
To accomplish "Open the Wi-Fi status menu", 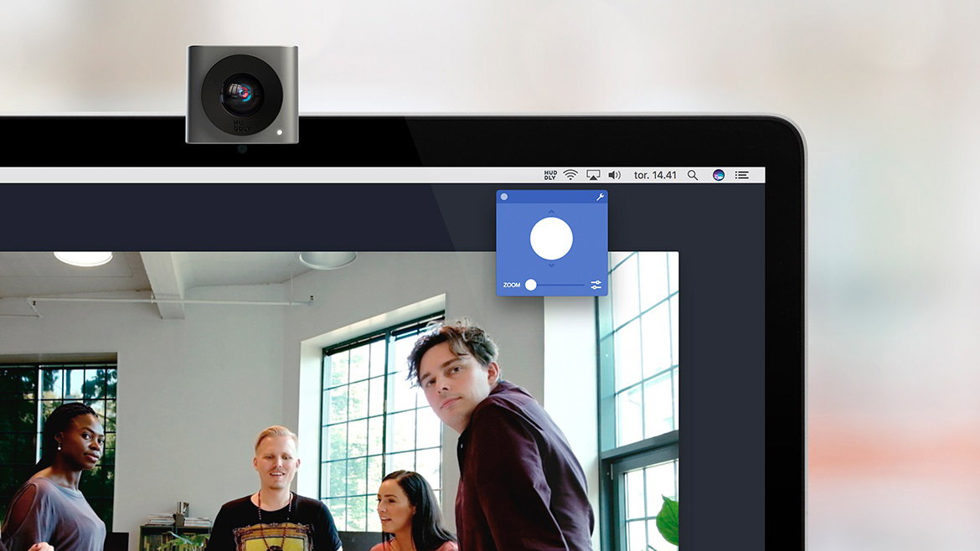I will coord(570,175).
